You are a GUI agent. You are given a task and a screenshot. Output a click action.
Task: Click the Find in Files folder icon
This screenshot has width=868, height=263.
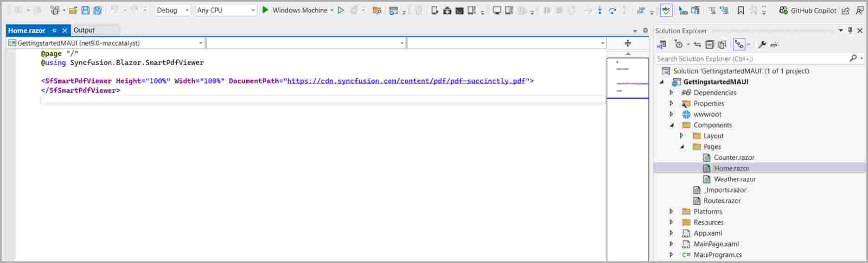(377, 10)
